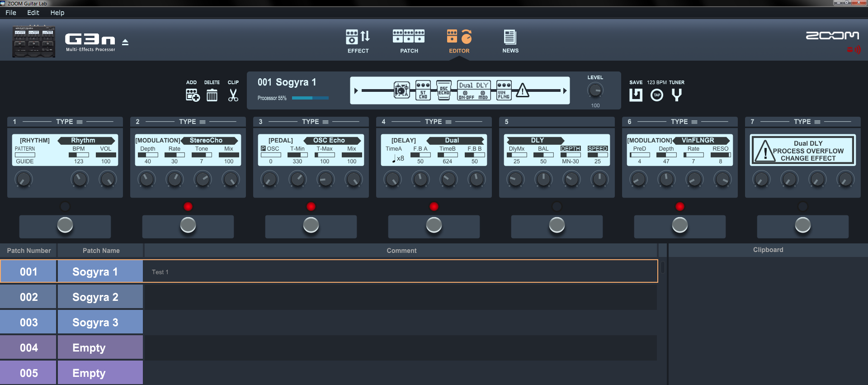Toggle slot 7 footswitch
The height and width of the screenshot is (385, 868).
pos(803,225)
